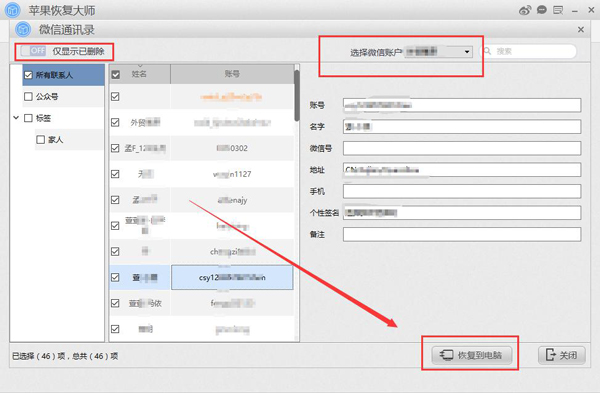The width and height of the screenshot is (600, 393).
Task: Click the 名字 detail input field
Action: [x=462, y=127]
